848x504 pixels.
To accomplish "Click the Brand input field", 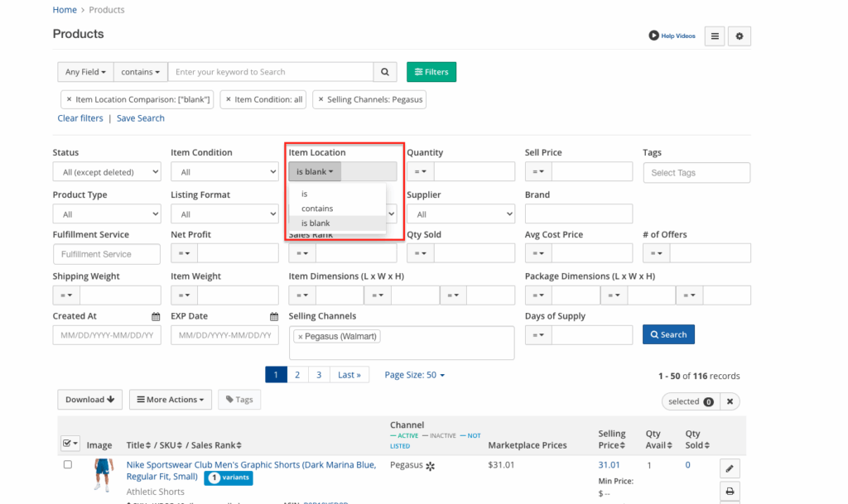I will point(578,214).
